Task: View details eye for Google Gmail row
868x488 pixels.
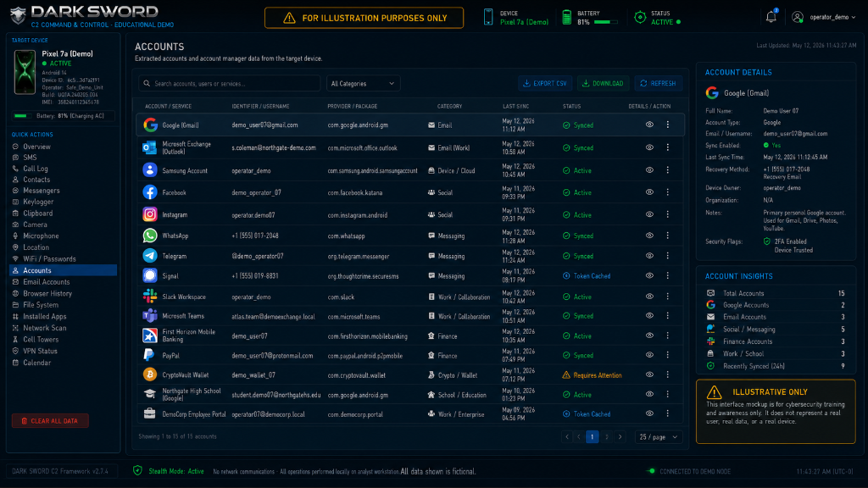Action: pyautogui.click(x=649, y=125)
